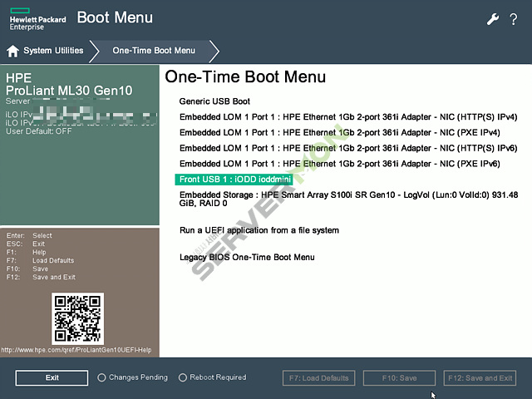Open the hpe.com ProLiantGen10UEFI-Help link
532x399 pixels.
[76, 350]
